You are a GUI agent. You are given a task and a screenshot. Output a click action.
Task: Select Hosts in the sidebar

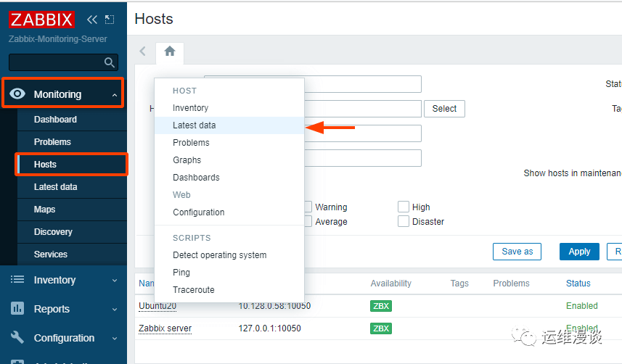(x=72, y=164)
